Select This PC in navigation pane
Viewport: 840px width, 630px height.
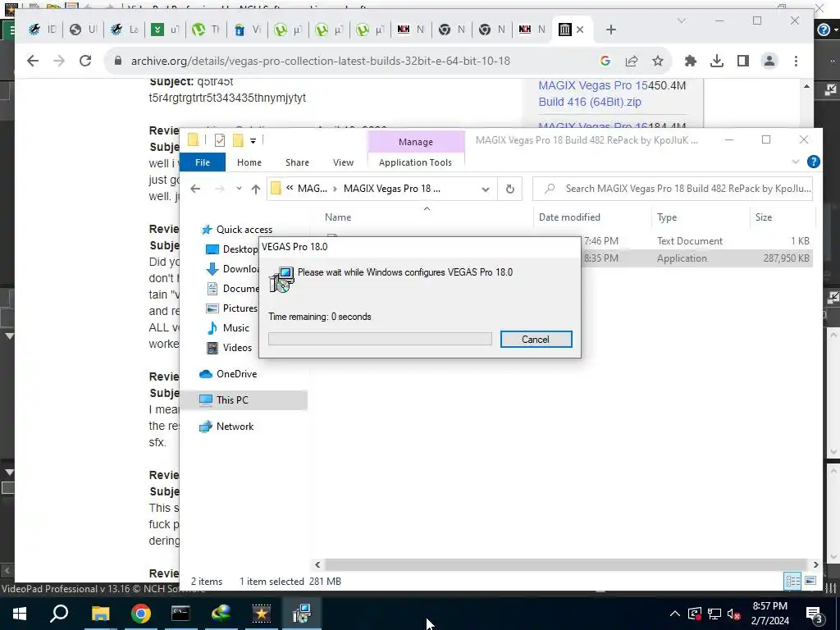click(232, 399)
